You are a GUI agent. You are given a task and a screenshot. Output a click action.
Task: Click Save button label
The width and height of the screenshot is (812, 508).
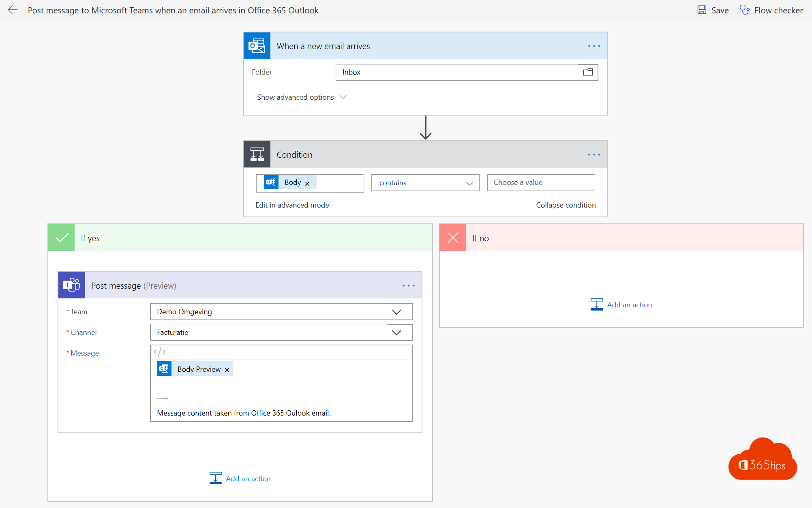[720, 11]
